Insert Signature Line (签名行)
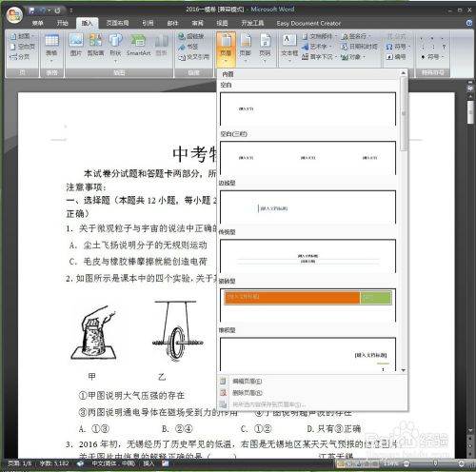This screenshot has width=476, height=472. [x=355, y=36]
